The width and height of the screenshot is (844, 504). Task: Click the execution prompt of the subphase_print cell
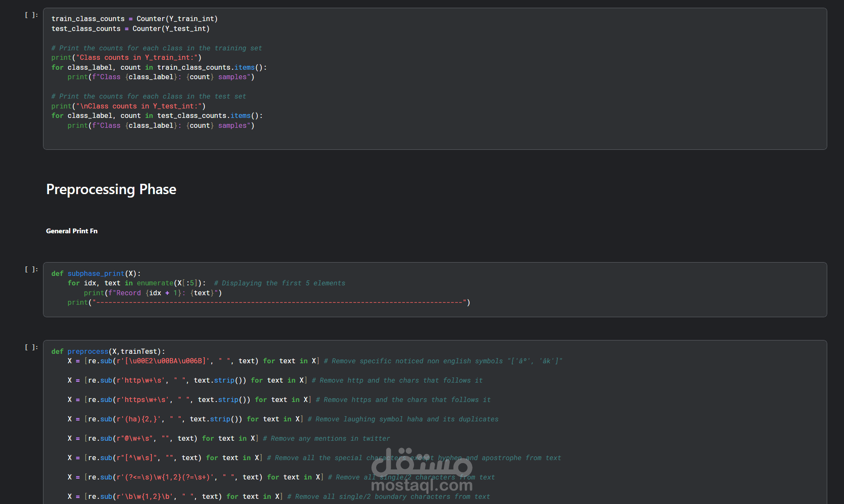(31, 269)
